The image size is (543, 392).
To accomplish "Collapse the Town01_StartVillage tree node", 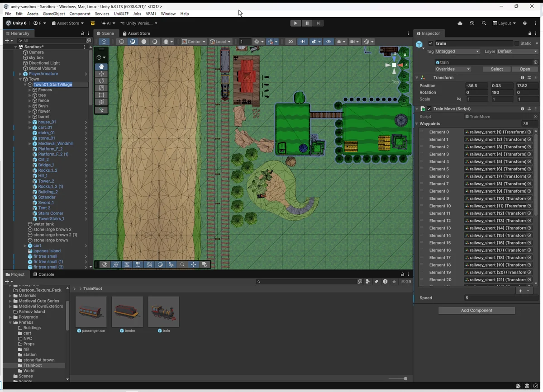I will [25, 85].
